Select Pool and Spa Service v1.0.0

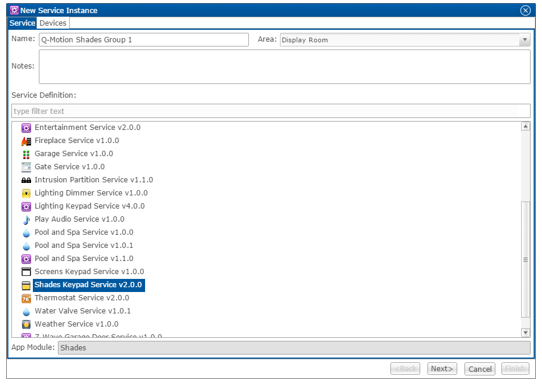click(84, 233)
